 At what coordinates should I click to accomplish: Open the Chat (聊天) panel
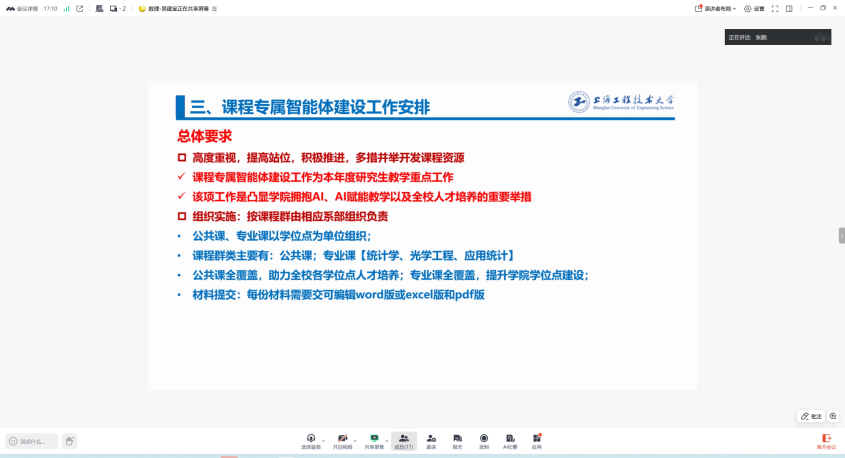pos(457,440)
